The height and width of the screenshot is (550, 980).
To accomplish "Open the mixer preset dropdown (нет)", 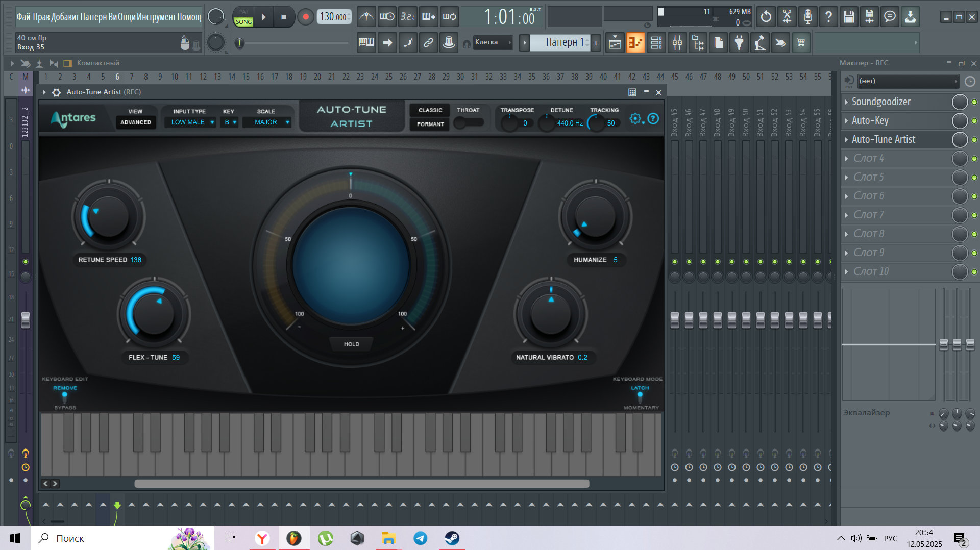I will pyautogui.click(x=908, y=81).
